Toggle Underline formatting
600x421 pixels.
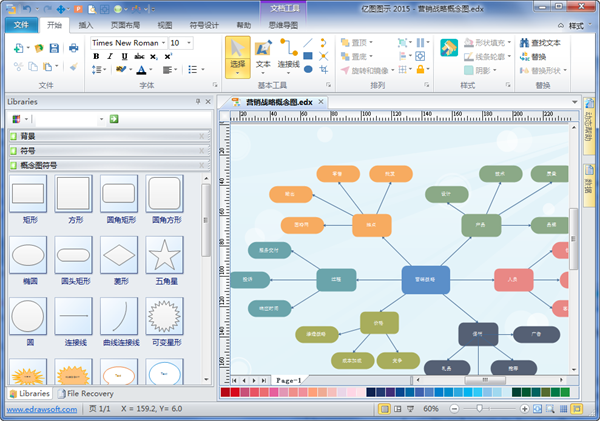[x=123, y=57]
